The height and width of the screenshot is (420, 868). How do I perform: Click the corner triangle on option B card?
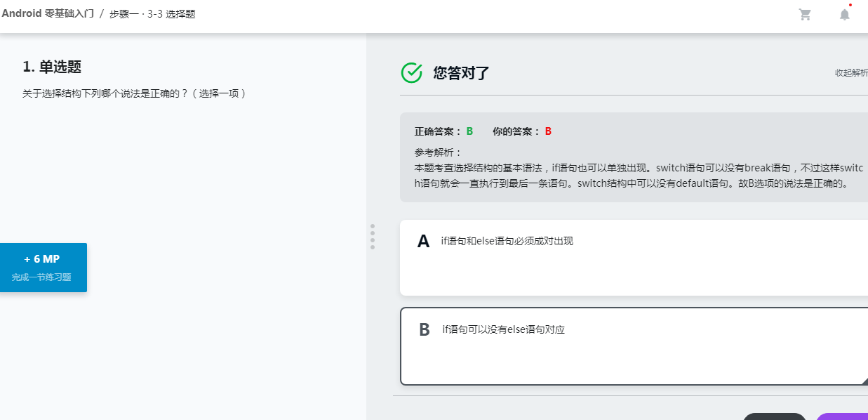(x=864, y=381)
